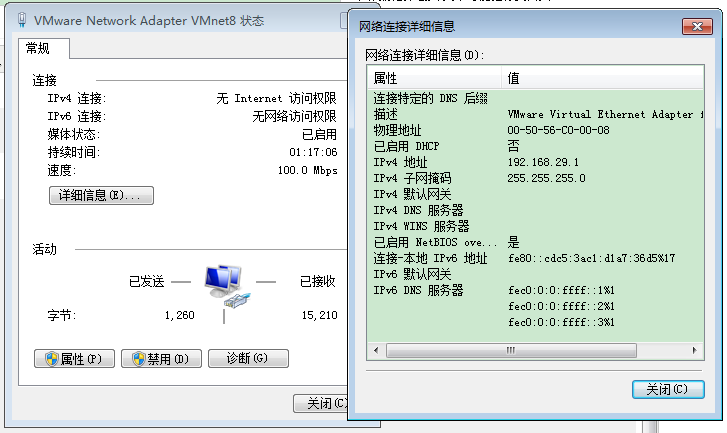Select the IPv6 默认网关 row
This screenshot has height=433, width=727.
tap(536, 274)
